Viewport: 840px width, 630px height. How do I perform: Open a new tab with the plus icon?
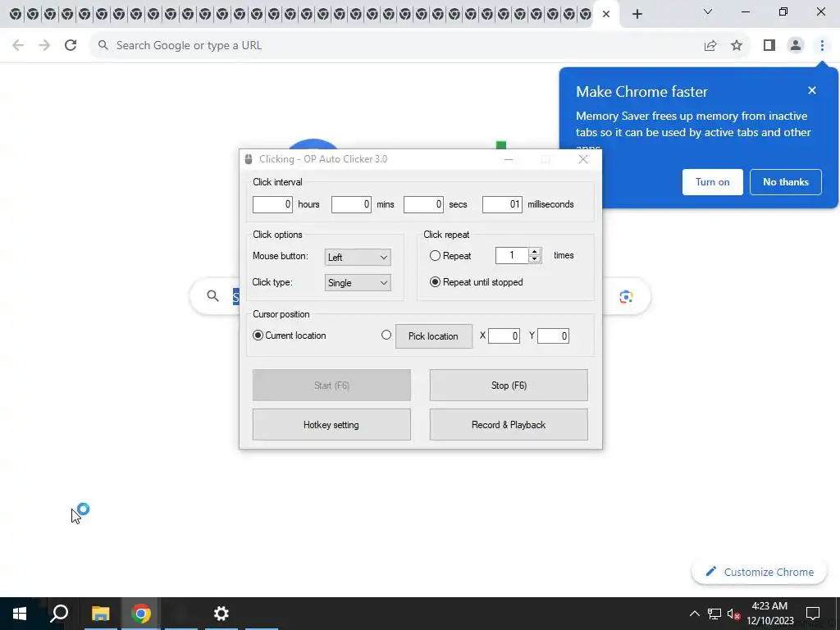click(x=637, y=14)
